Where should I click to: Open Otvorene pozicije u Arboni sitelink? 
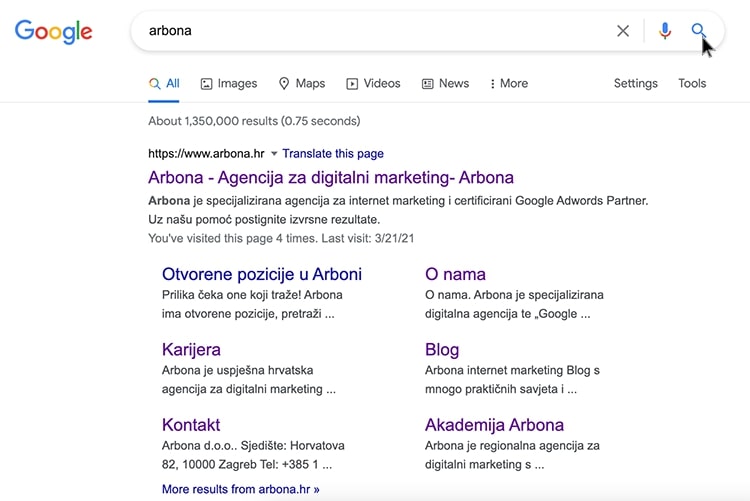[x=262, y=274]
